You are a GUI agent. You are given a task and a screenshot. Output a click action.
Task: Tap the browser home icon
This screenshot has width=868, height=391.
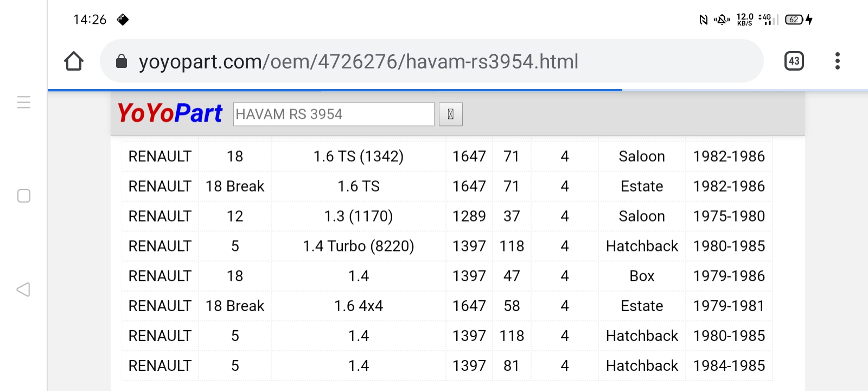[74, 61]
